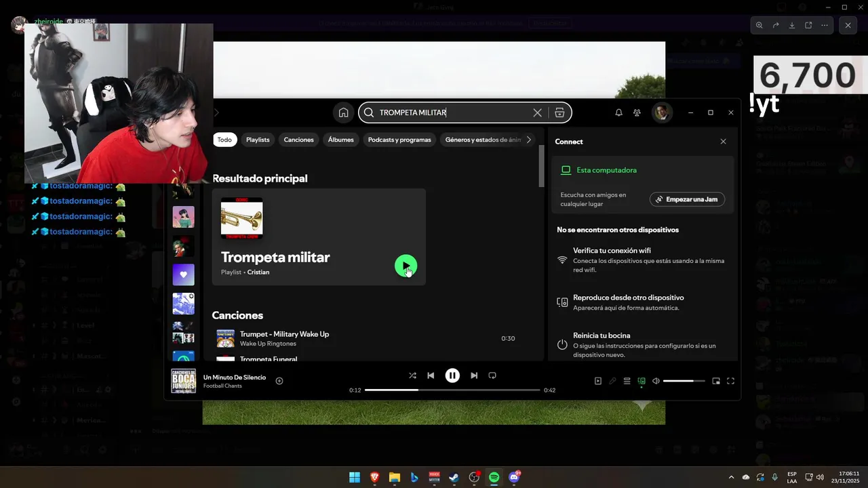Open Wake Up Ringtones artist link
The height and width of the screenshot is (488, 868).
pos(268,344)
